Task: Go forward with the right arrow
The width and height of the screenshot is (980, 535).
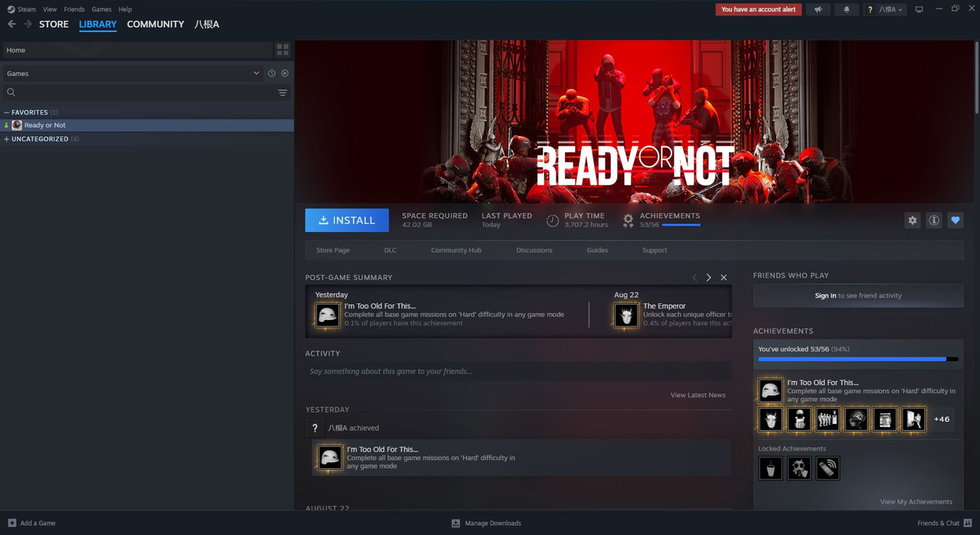Action: (x=28, y=24)
